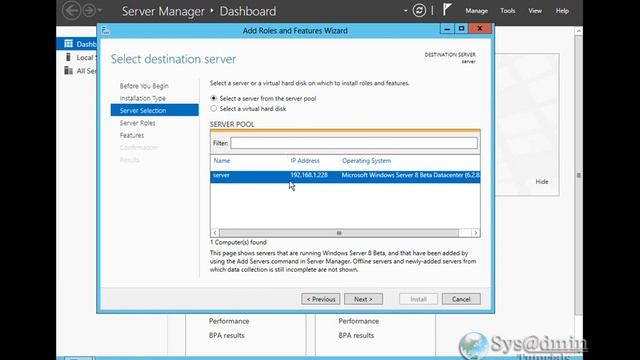Open the View menu
This screenshot has height=360, width=640.
pos(535,11)
